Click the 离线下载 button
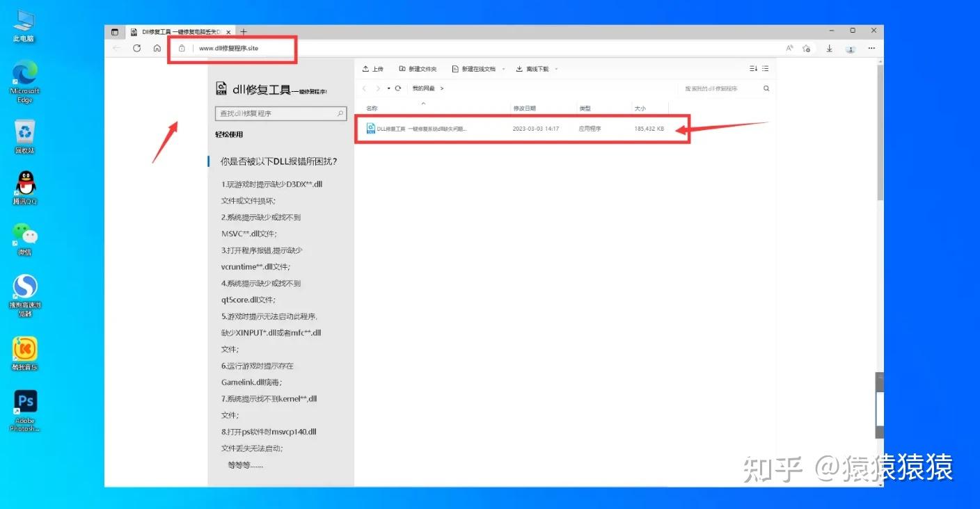Viewport: 980px width, 509px height. 532,69
